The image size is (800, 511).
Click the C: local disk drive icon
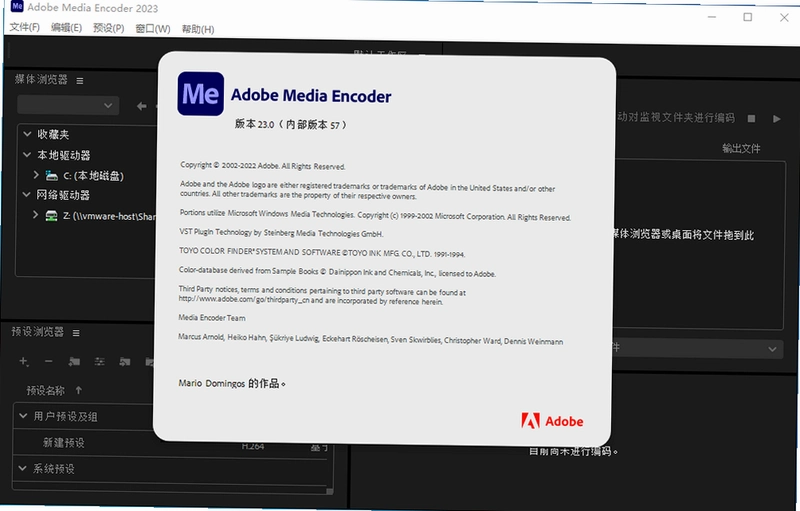[52, 175]
